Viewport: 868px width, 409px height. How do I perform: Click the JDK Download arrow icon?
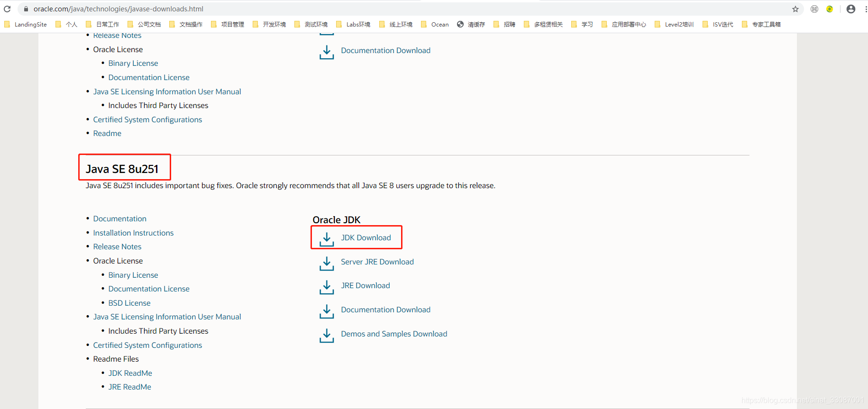click(327, 239)
